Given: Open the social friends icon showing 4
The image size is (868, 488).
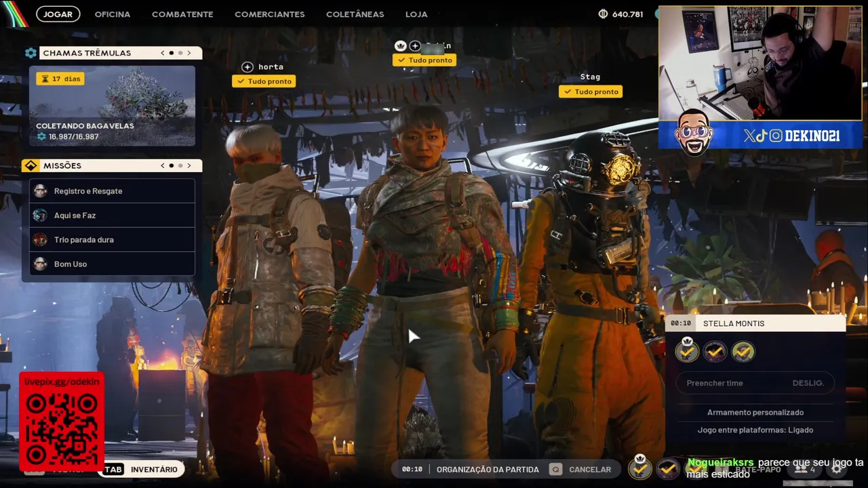Looking at the screenshot, I should 805,469.
